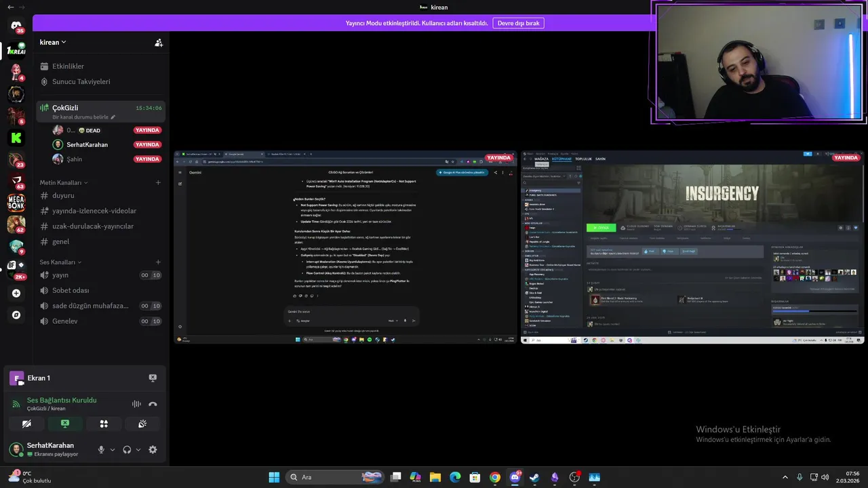Open Microsoft Store taskbar icon
The height and width of the screenshot is (488, 868).
[x=475, y=477]
